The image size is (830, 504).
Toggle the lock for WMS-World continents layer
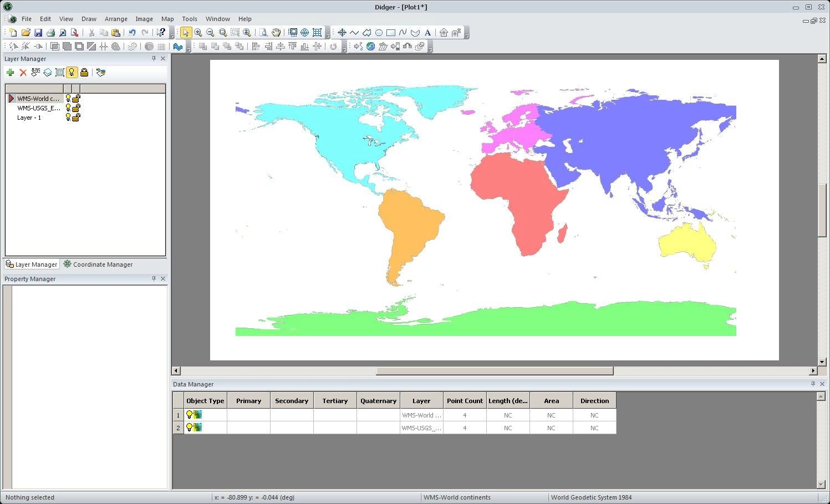click(x=77, y=98)
